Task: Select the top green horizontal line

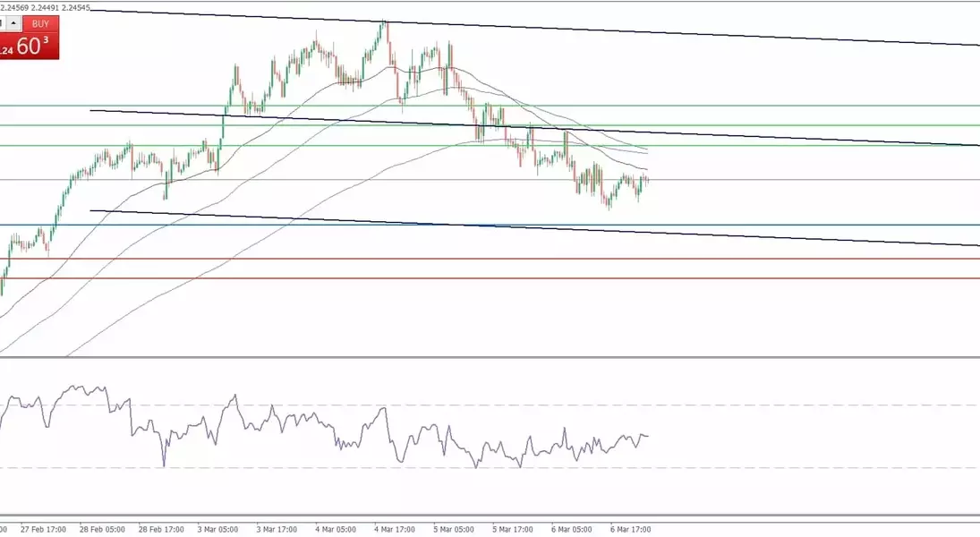Action: pyautogui.click(x=805, y=106)
